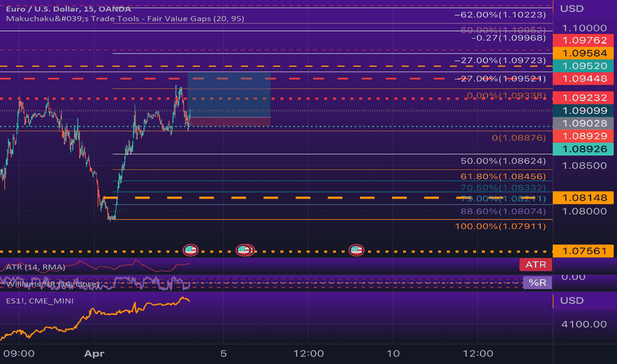Select the 70.50%(1.08332) Fibonacci label
Screen dimensions: 617x364
503,188
